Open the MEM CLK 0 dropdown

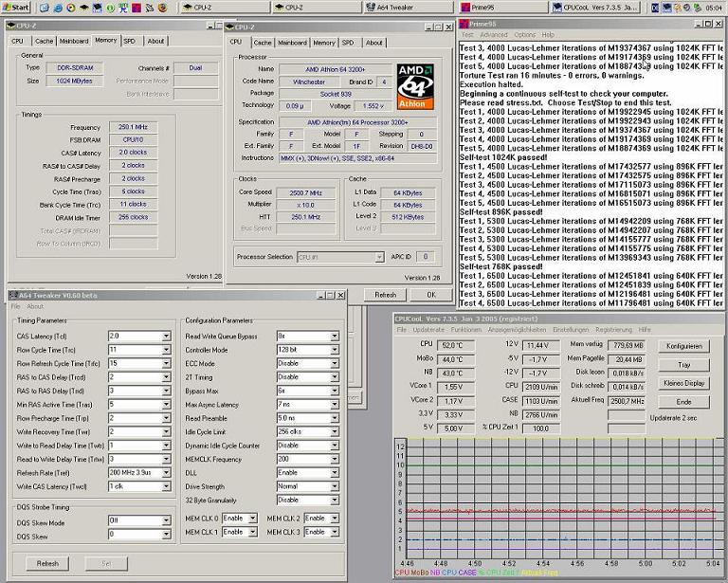252,518
